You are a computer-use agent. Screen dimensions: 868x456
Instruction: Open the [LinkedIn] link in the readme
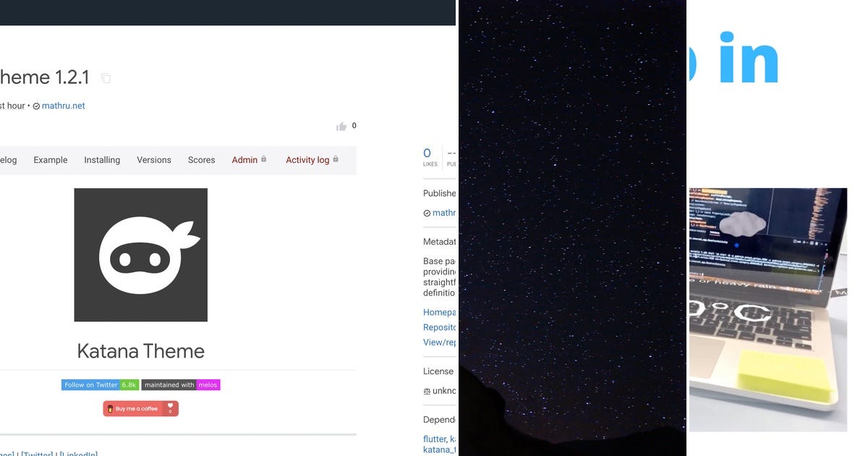pyautogui.click(x=78, y=454)
